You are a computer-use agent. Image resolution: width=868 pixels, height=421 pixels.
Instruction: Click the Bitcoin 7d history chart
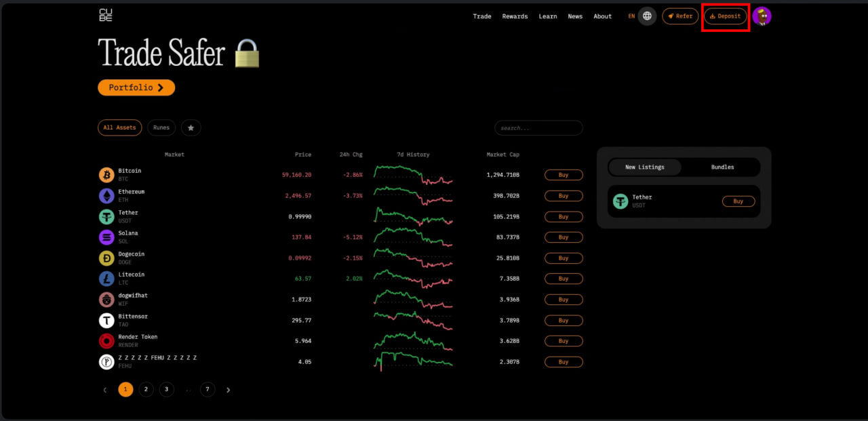coord(413,175)
